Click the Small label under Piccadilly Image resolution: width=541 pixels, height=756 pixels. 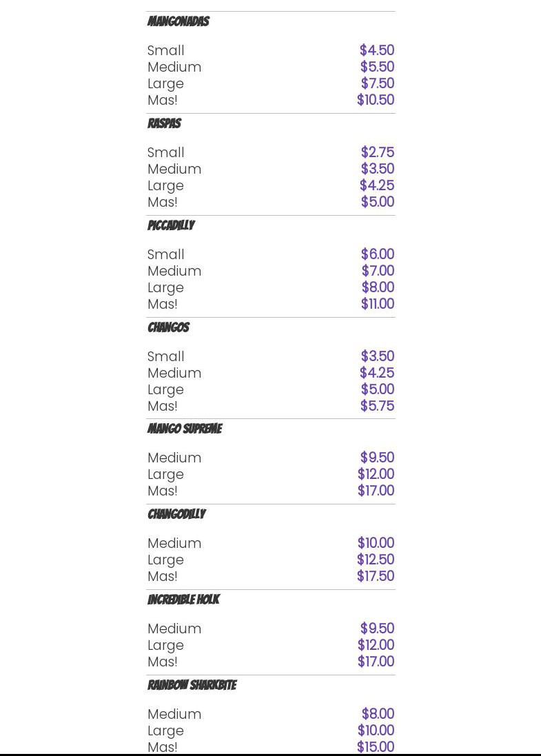point(166,254)
